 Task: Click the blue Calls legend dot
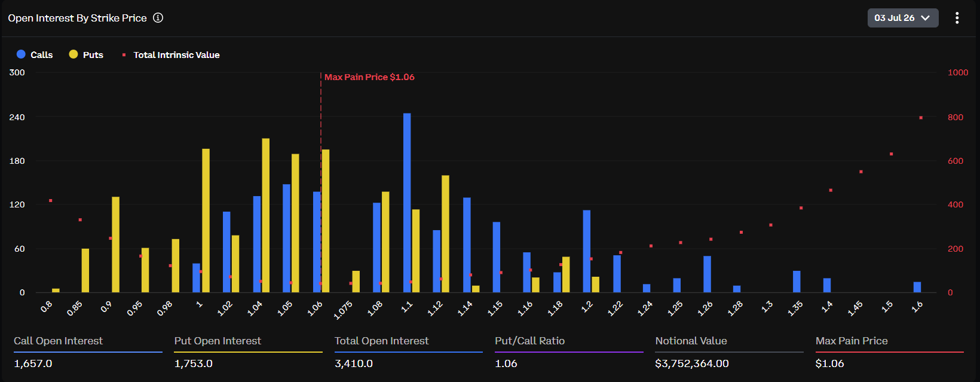pos(21,54)
